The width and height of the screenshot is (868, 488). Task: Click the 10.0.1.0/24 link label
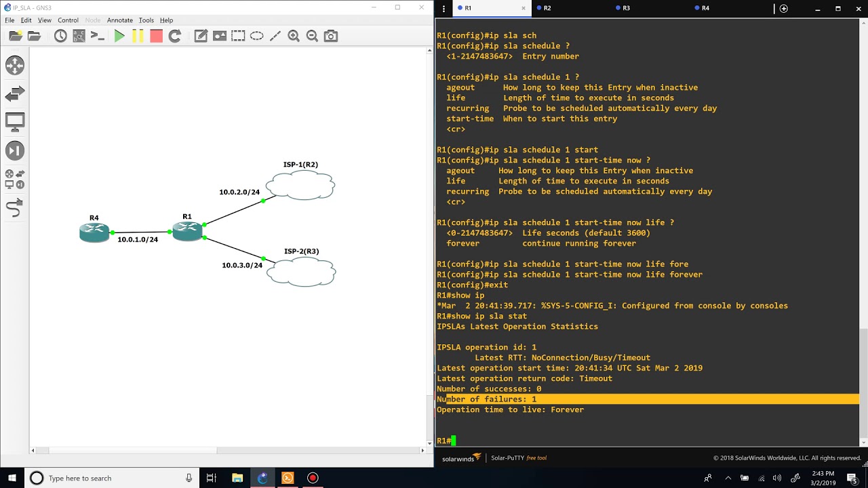click(x=138, y=239)
